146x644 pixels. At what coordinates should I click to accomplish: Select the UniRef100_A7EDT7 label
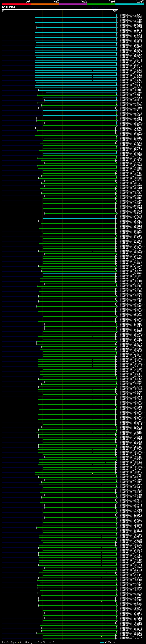click(x=131, y=638)
